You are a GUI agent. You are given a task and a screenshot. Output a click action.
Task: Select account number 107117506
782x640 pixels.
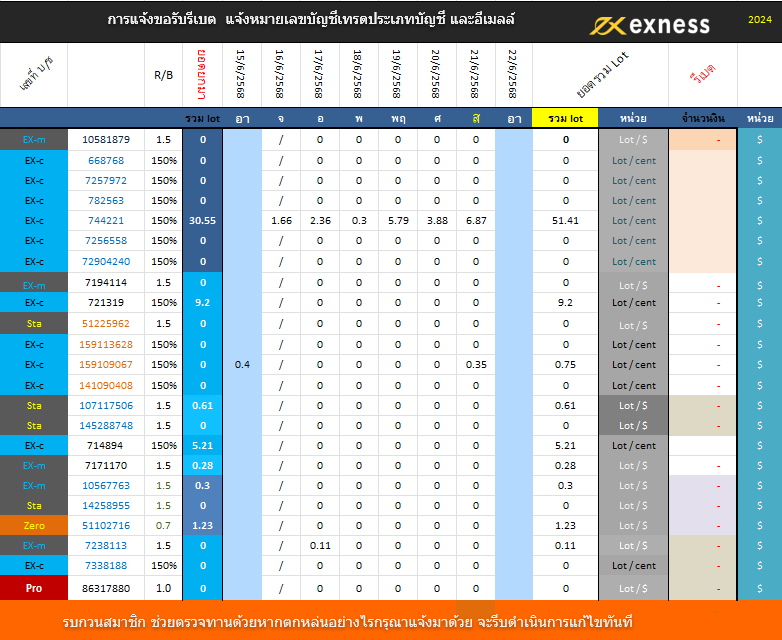[106, 406]
